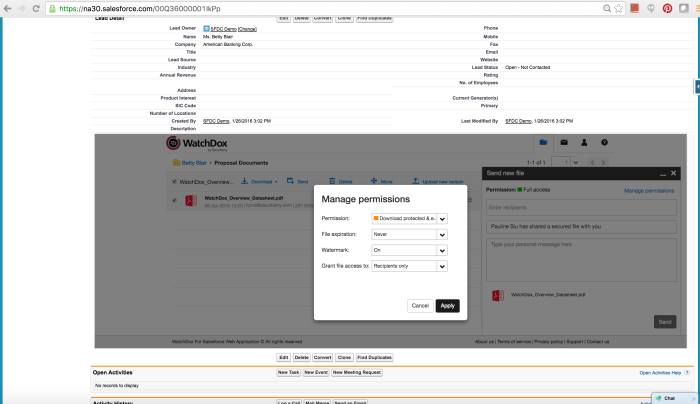Toggle checkbox for WatchDox_Overview_Datasheet.pdf row
The image size is (700, 404).
(174, 200)
